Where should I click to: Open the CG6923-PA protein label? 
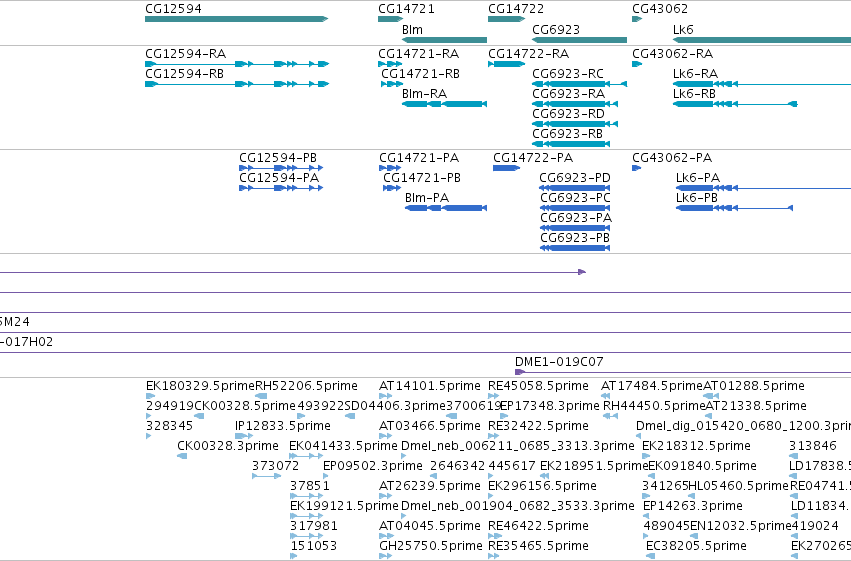pyautogui.click(x=576, y=218)
